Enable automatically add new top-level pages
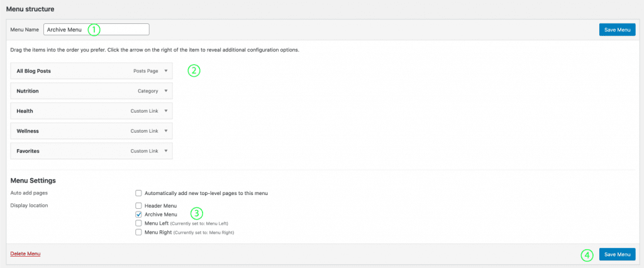644x268 pixels. tap(138, 193)
